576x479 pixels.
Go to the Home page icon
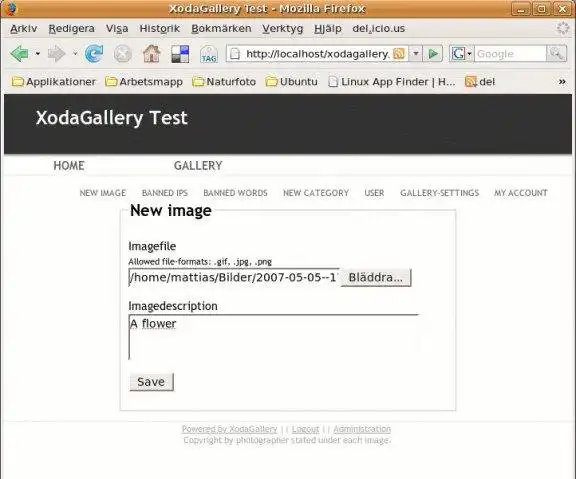[x=152, y=54]
